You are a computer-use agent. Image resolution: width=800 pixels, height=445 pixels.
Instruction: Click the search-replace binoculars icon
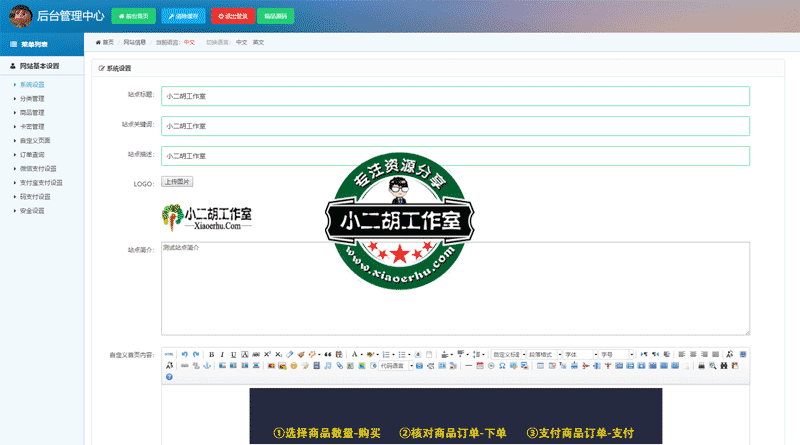(724, 366)
